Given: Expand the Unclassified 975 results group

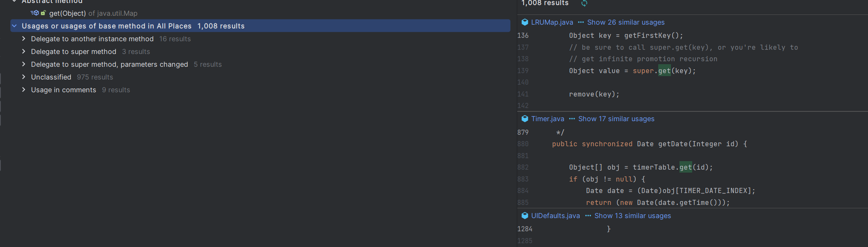Looking at the screenshot, I should [x=24, y=77].
